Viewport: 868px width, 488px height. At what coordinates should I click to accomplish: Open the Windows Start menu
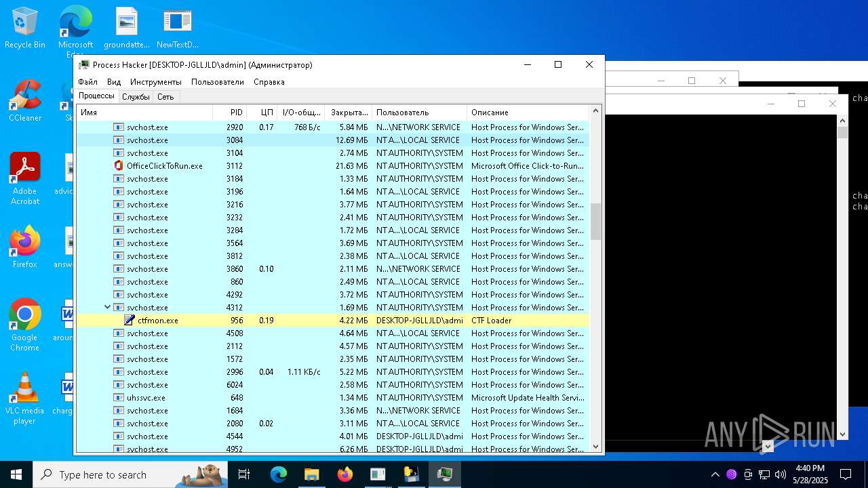[x=16, y=474]
